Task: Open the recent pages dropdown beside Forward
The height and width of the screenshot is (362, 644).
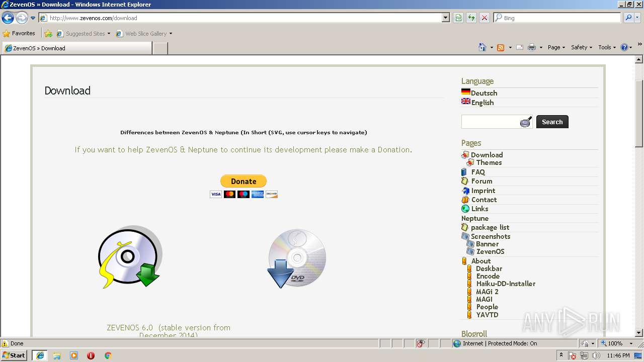Action: (x=33, y=18)
